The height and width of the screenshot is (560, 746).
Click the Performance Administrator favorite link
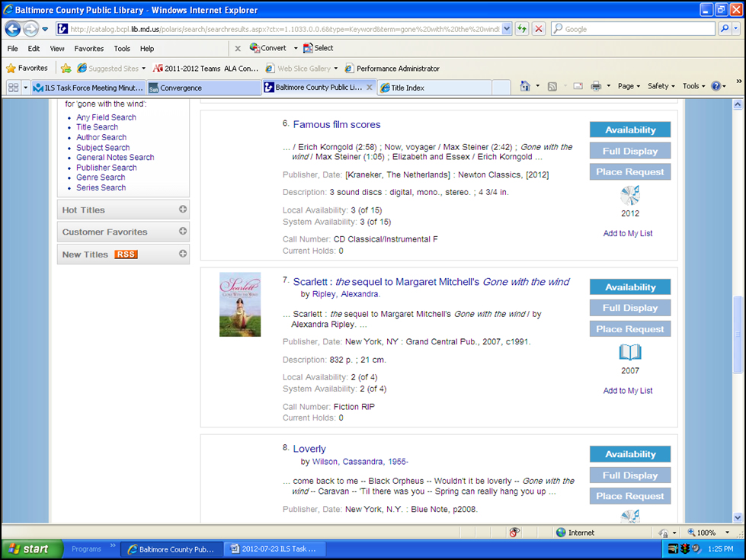point(392,69)
